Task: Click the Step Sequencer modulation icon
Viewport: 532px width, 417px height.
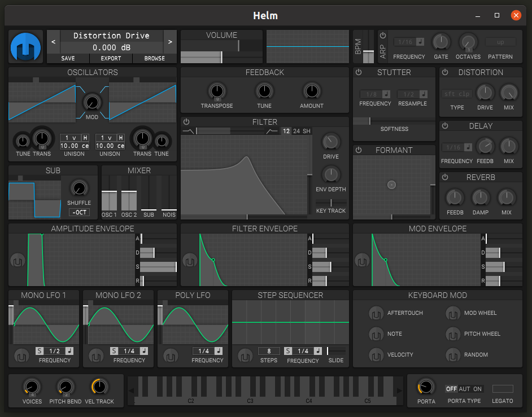Action: click(x=245, y=356)
